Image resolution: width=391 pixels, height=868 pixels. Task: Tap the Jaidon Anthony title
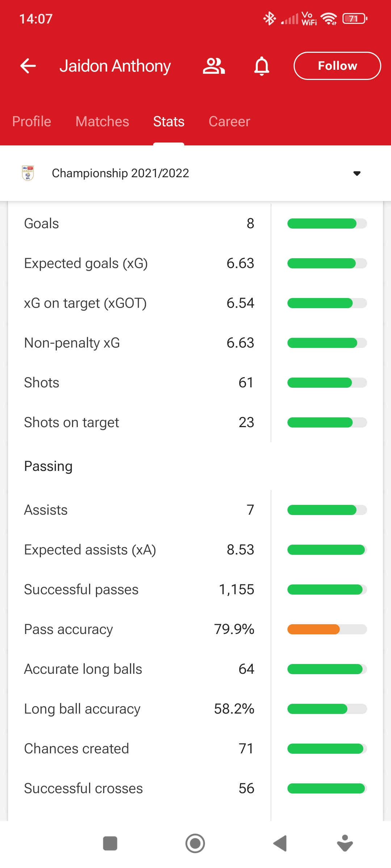pyautogui.click(x=115, y=66)
